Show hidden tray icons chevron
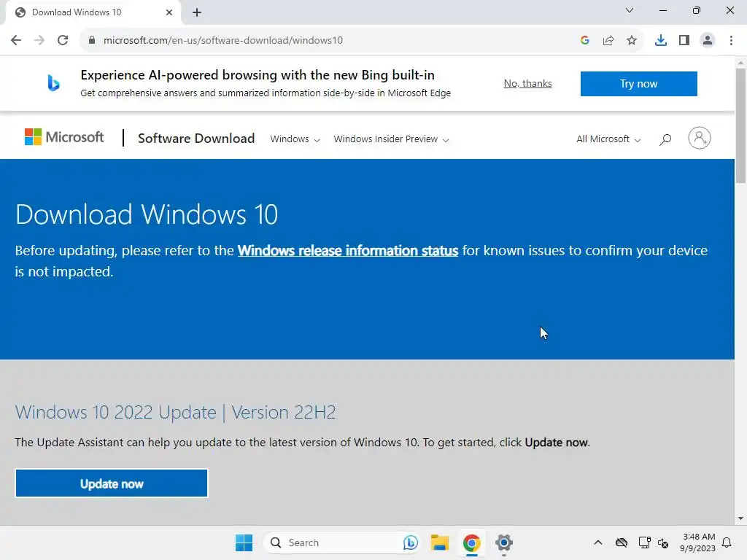The width and height of the screenshot is (747, 560). (x=598, y=542)
